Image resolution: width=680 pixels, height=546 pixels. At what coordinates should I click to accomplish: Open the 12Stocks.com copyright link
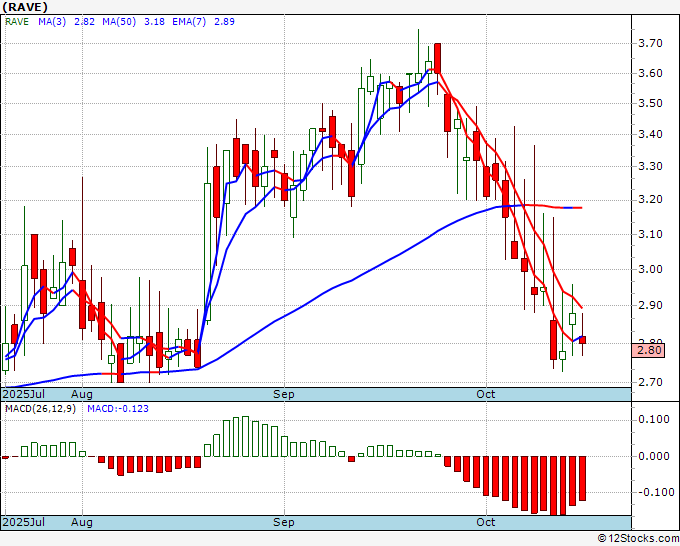pos(638,539)
